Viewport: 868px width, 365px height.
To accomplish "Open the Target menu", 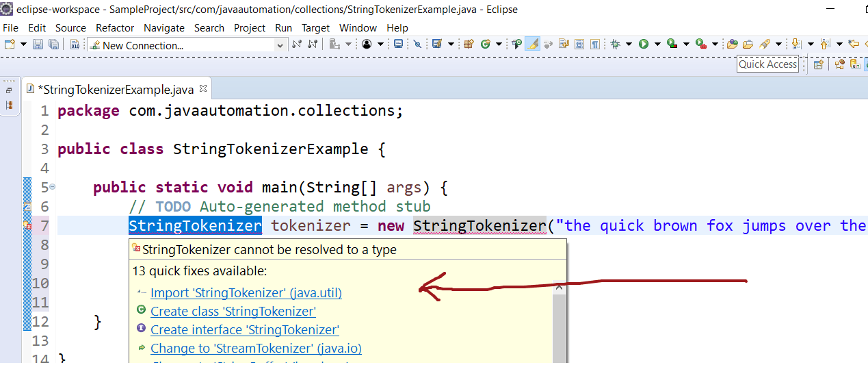I will point(316,28).
